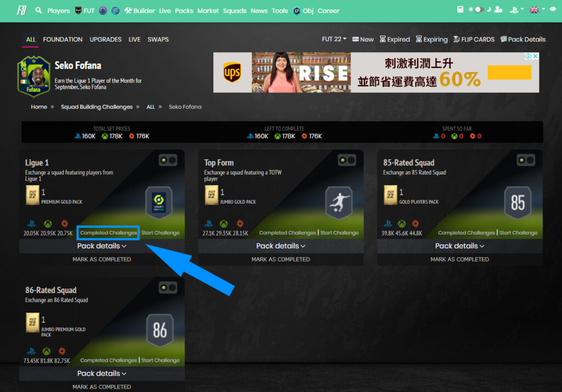Expand Pack details for Top Form
Viewport: 562px width, 392px height.
280,246
